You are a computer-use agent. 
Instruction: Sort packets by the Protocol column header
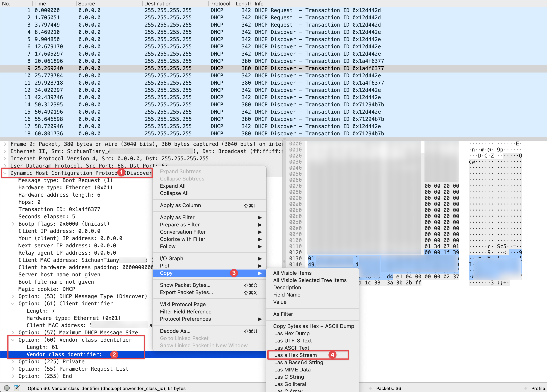click(220, 4)
